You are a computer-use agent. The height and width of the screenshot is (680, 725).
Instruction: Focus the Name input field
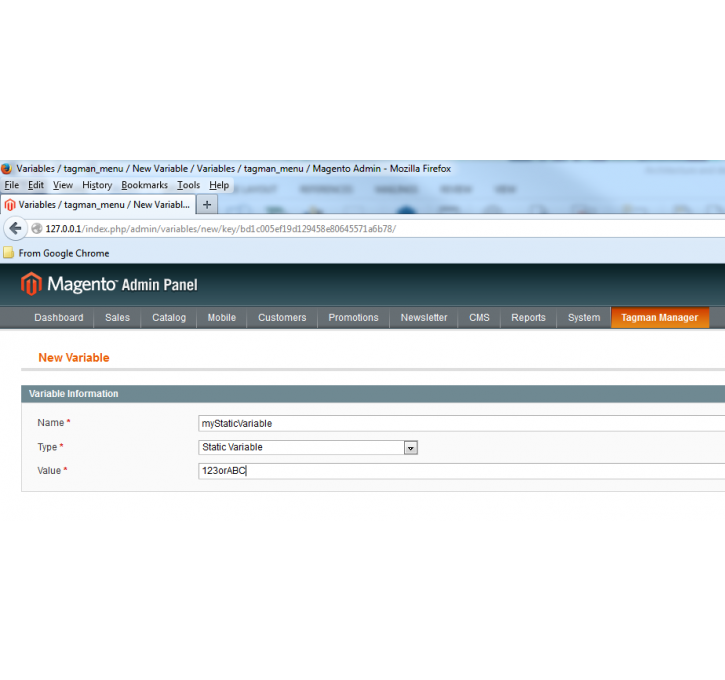[x=461, y=423]
